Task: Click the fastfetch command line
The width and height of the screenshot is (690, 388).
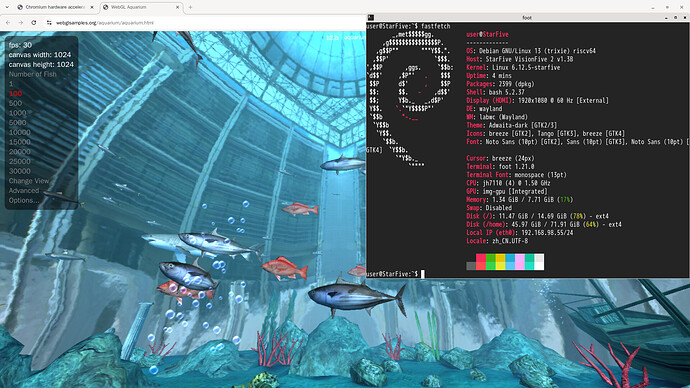Action: tap(408, 26)
